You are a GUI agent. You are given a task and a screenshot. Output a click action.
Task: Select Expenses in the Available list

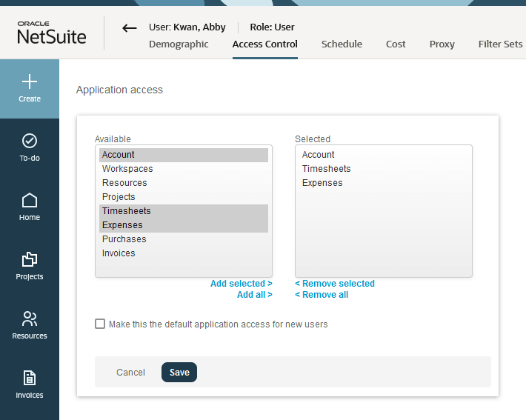point(184,225)
